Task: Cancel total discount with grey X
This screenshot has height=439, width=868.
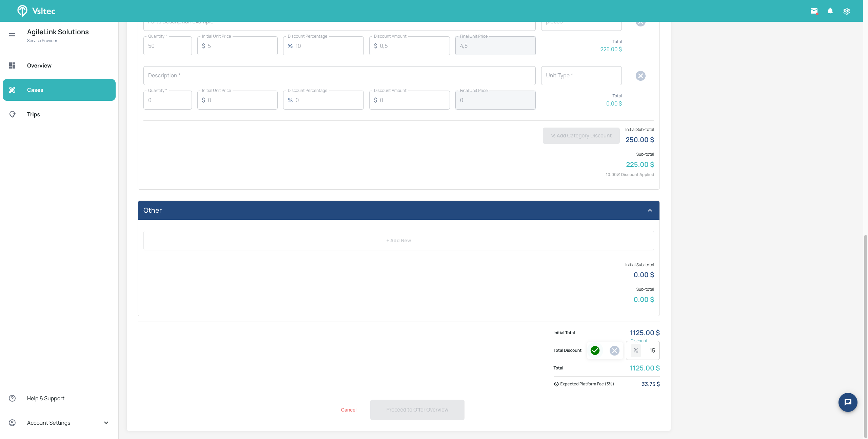Action: click(614, 350)
